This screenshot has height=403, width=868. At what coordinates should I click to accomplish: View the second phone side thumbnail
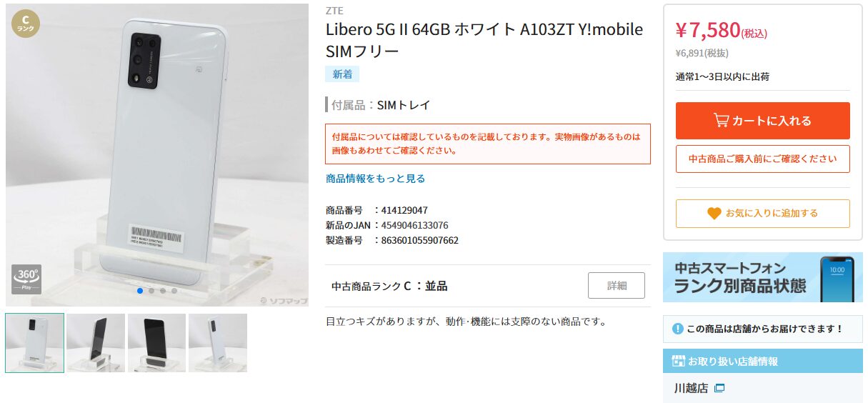96,343
